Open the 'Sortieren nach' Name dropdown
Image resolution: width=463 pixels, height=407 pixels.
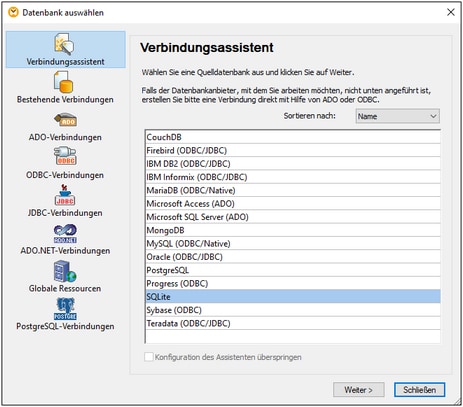(x=397, y=116)
